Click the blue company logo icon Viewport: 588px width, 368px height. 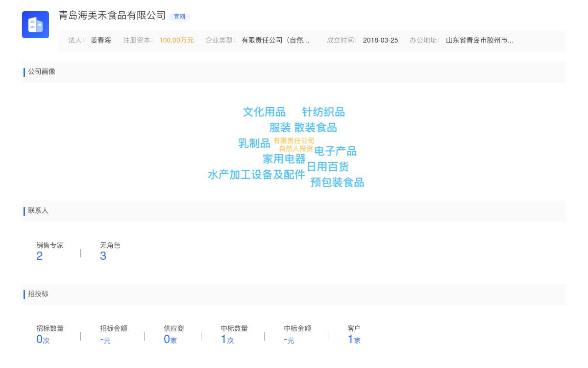point(35,24)
